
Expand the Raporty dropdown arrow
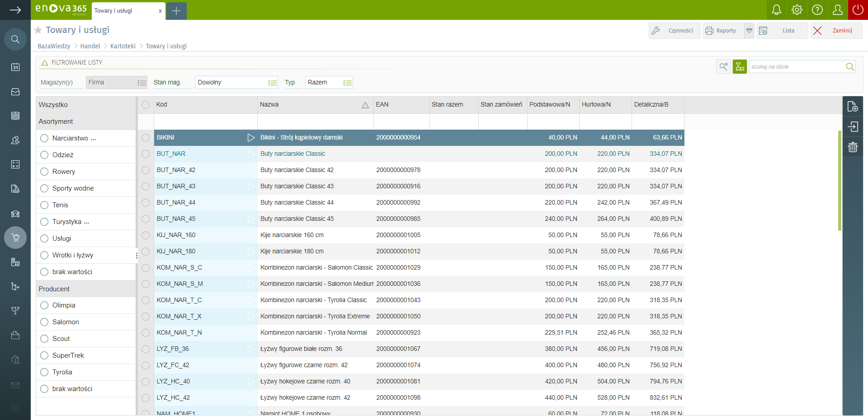749,31
